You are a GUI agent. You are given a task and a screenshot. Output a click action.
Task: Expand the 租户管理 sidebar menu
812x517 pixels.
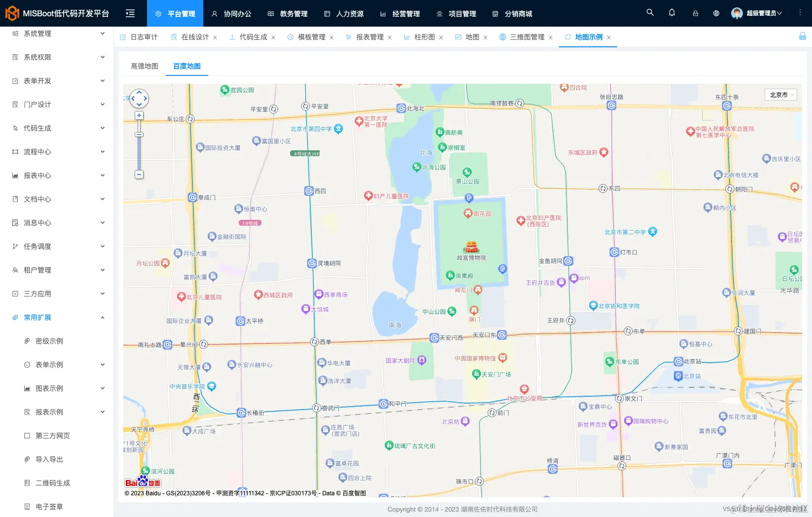[x=57, y=270]
